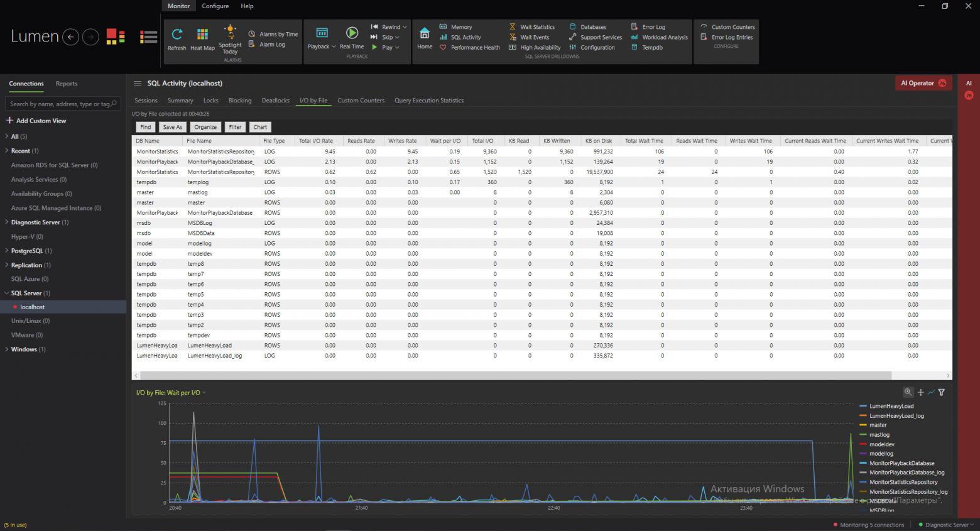Image resolution: width=980 pixels, height=531 pixels.
Task: Open High Availability drilldown
Action: point(535,47)
